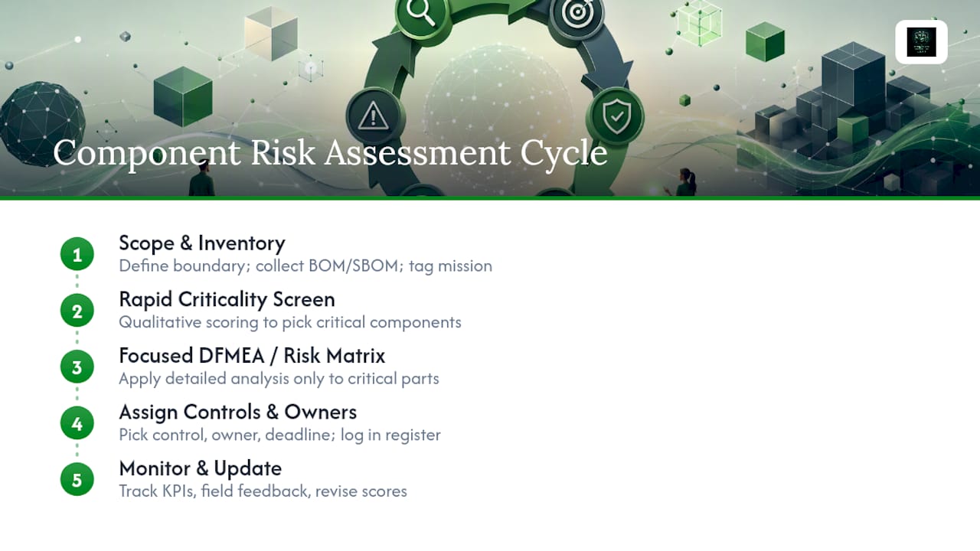Click the Monitor & Update heading
Viewport: 980px width, 551px height.
coord(200,468)
